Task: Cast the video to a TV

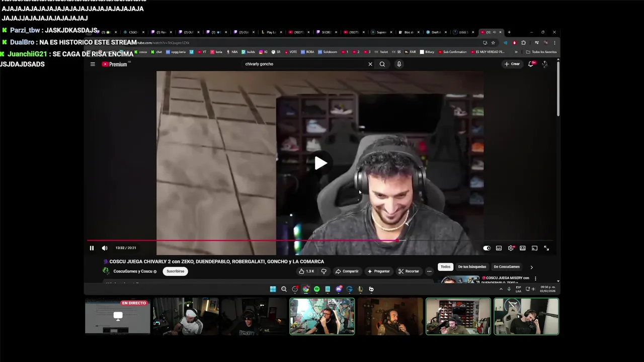Action: pyautogui.click(x=534, y=248)
